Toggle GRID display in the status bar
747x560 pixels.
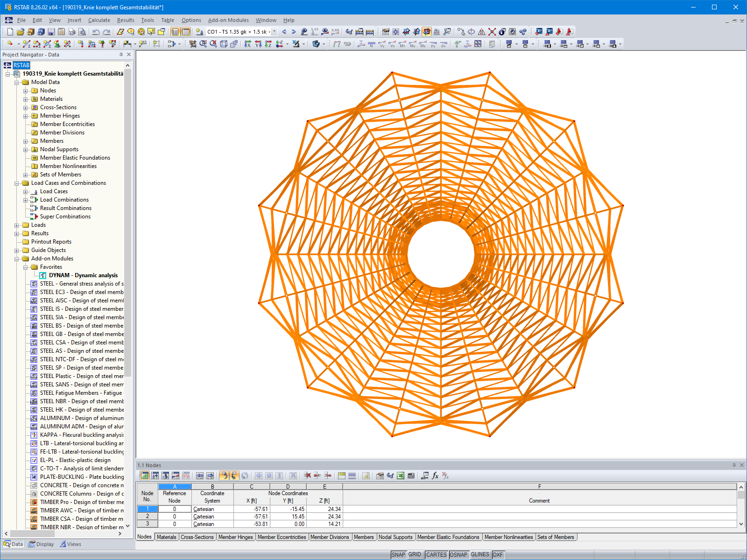click(x=415, y=555)
